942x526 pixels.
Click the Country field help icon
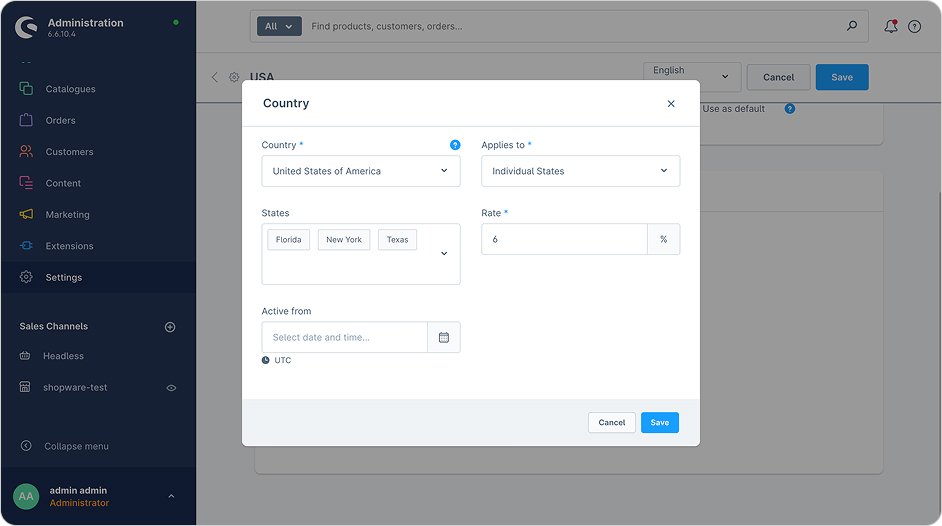pos(455,145)
